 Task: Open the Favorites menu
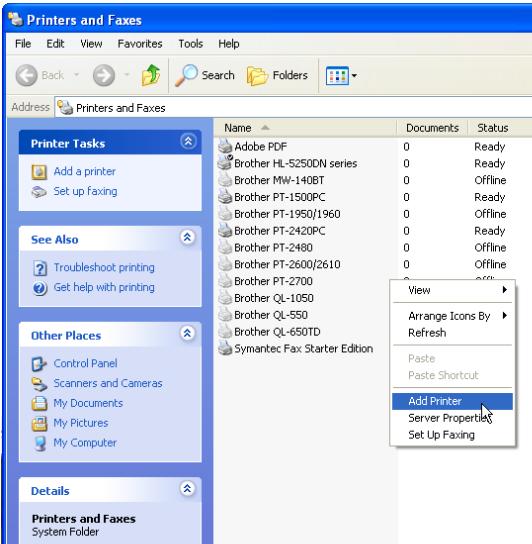point(140,44)
